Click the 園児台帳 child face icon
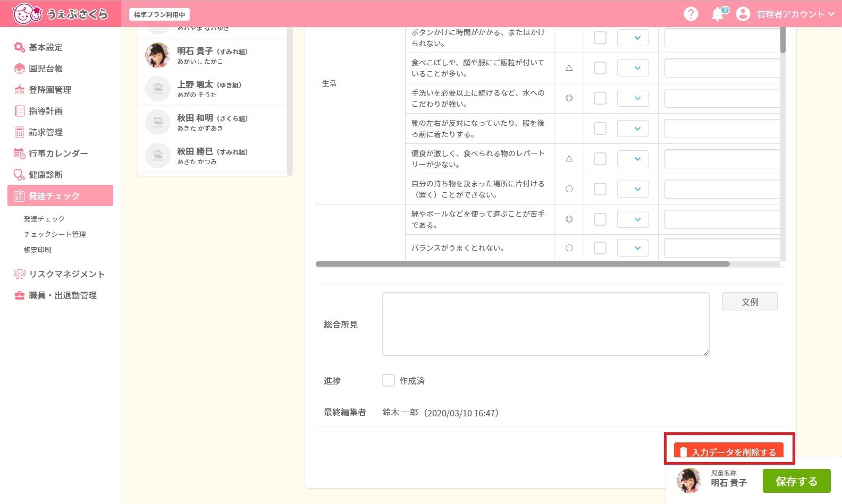This screenshot has height=504, width=842. [x=20, y=69]
